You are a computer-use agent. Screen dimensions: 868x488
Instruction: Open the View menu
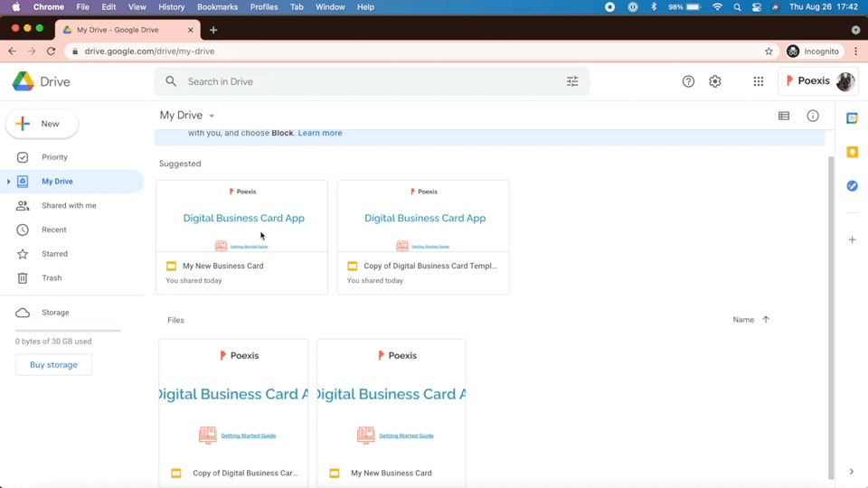tap(137, 7)
